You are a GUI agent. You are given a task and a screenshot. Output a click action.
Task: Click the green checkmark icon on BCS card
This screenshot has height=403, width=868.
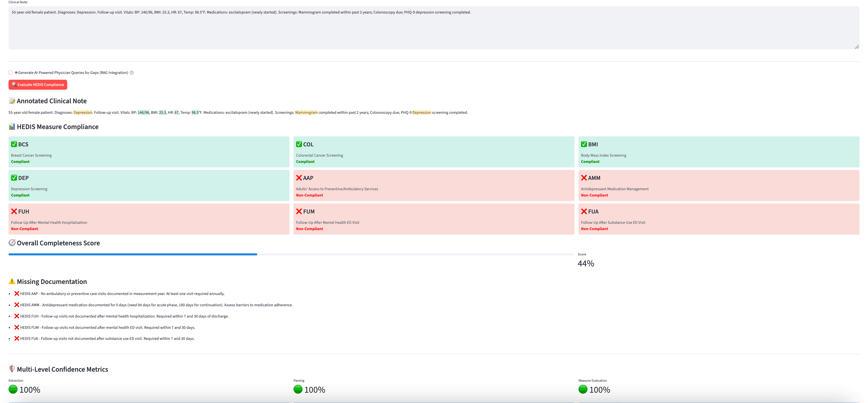(14, 144)
